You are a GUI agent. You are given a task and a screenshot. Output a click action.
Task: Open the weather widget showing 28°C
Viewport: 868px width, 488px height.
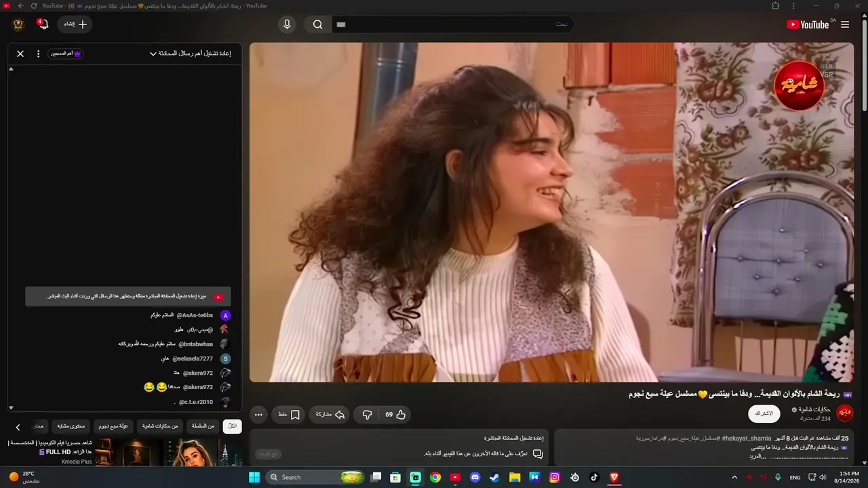pos(25,477)
